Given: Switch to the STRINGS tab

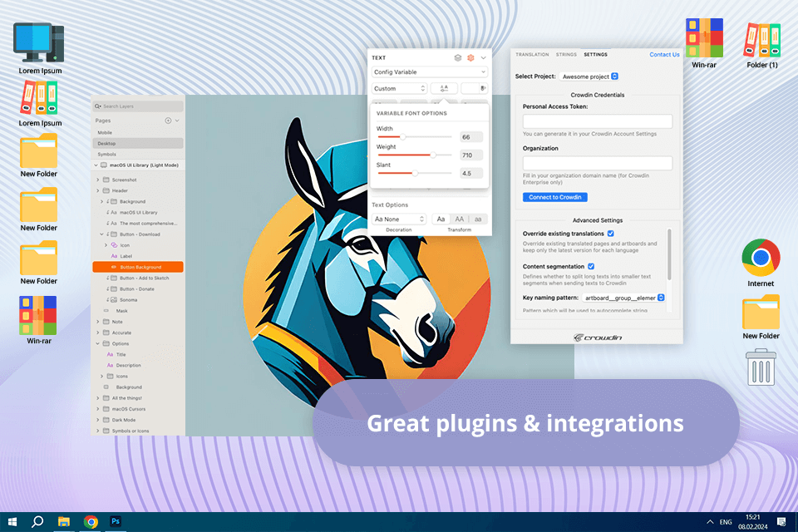Looking at the screenshot, I should 566,55.
